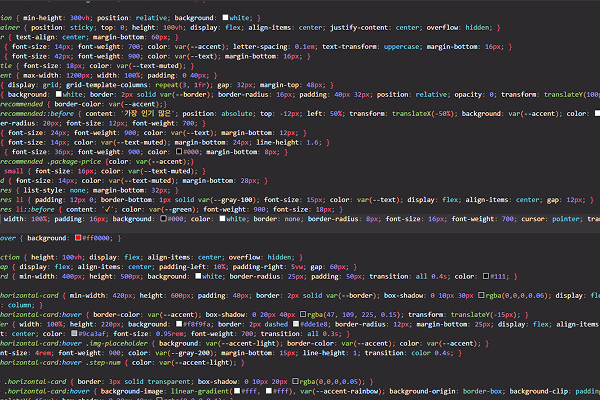Click the '4rem' font-size value

coord(42,353)
